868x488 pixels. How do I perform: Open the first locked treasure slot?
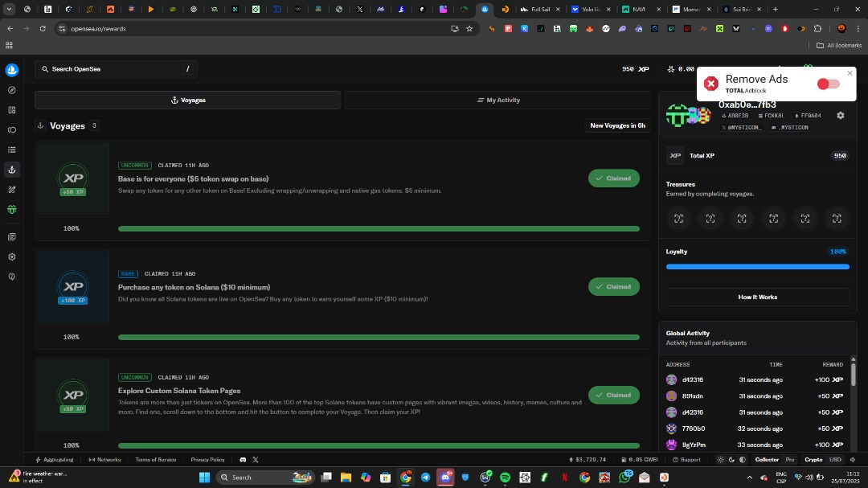pos(678,219)
